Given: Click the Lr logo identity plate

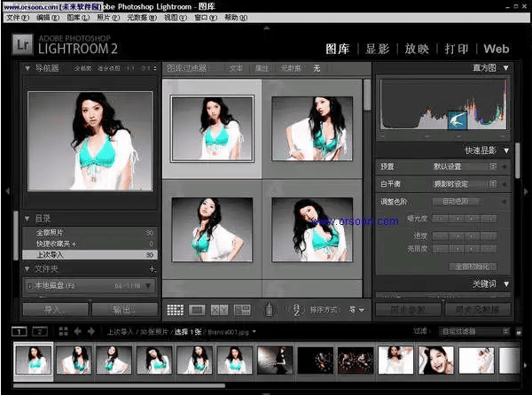Looking at the screenshot, I should click(x=22, y=44).
